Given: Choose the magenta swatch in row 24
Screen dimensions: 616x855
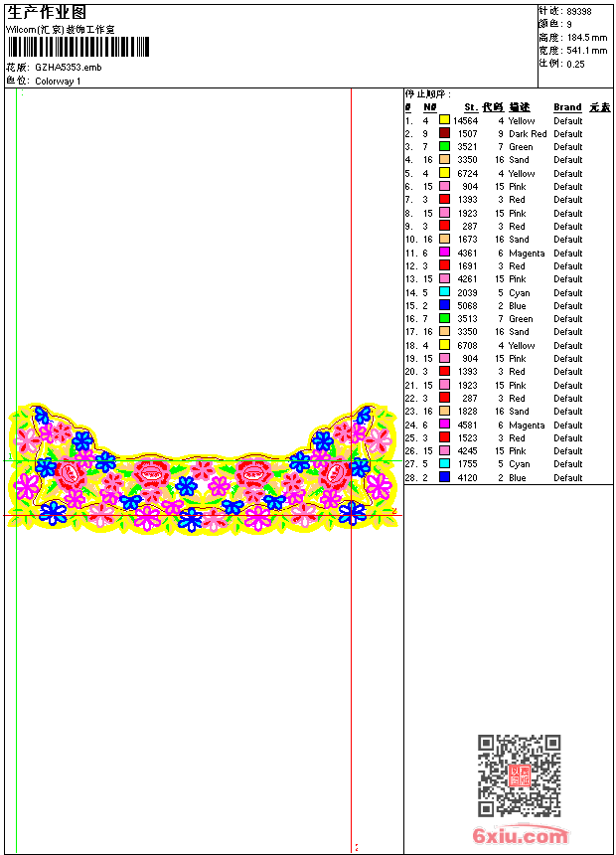Looking at the screenshot, I should 444,425.
